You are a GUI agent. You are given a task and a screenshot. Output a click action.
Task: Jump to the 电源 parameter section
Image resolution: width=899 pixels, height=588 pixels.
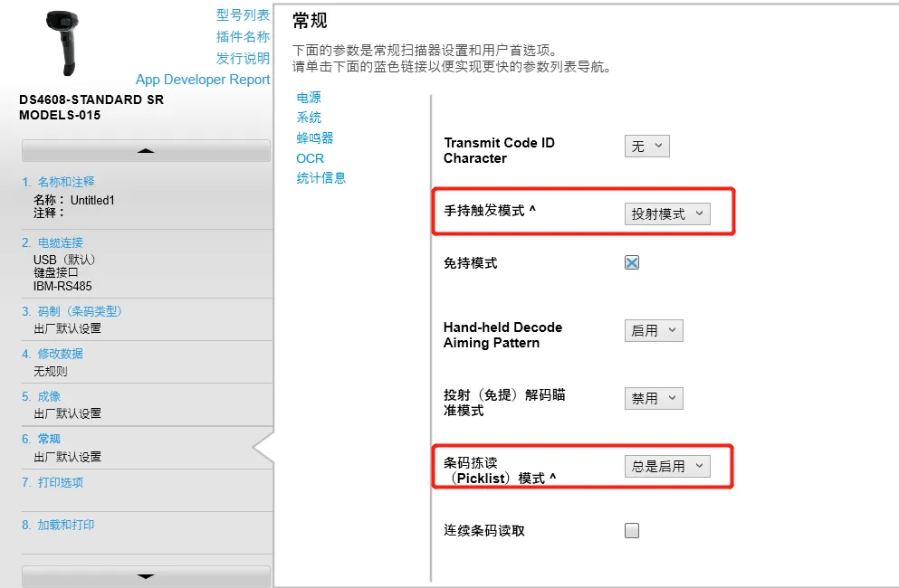click(x=309, y=98)
